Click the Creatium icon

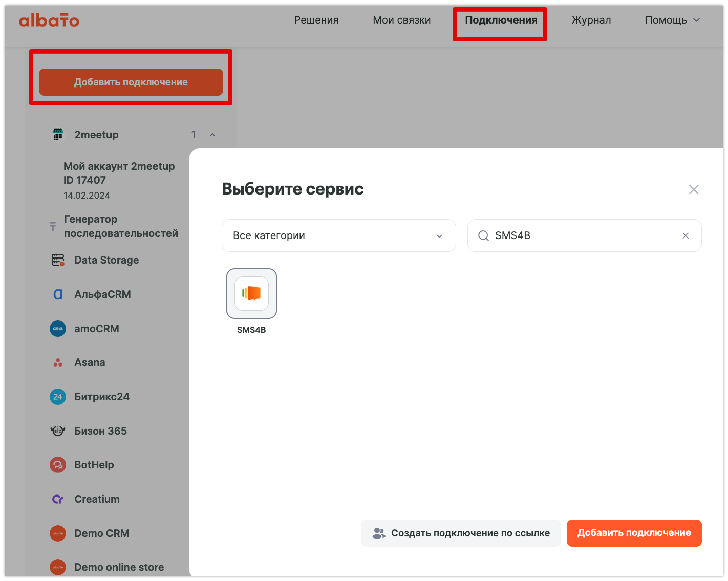coord(58,499)
